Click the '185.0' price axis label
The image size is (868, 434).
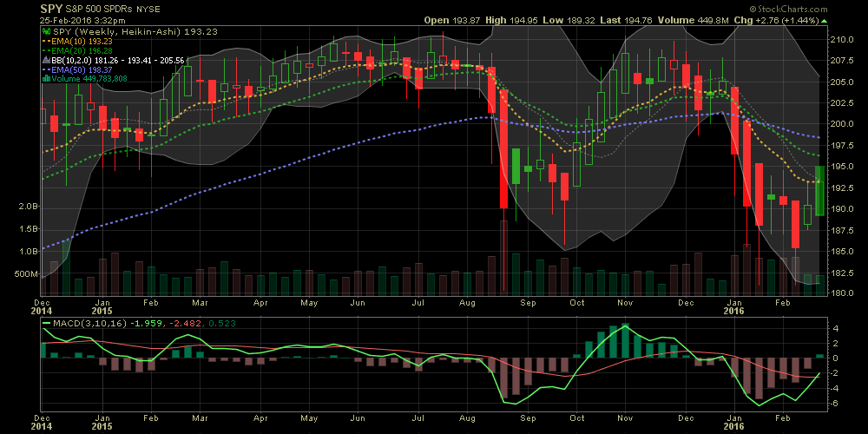pos(840,252)
